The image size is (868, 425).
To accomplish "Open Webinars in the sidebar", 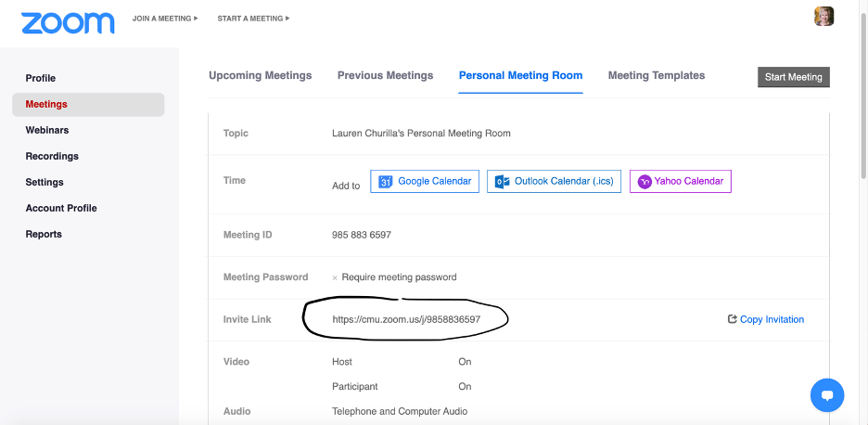I will tap(47, 130).
